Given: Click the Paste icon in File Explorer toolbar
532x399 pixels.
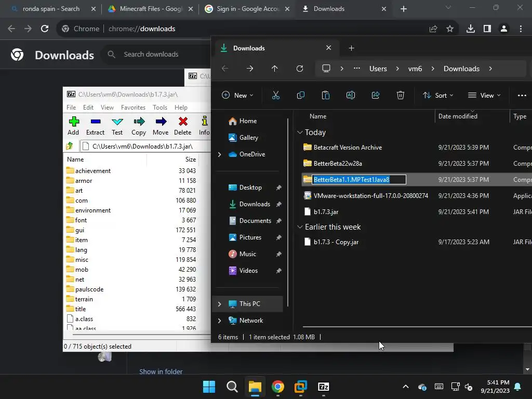Looking at the screenshot, I should pos(325,96).
